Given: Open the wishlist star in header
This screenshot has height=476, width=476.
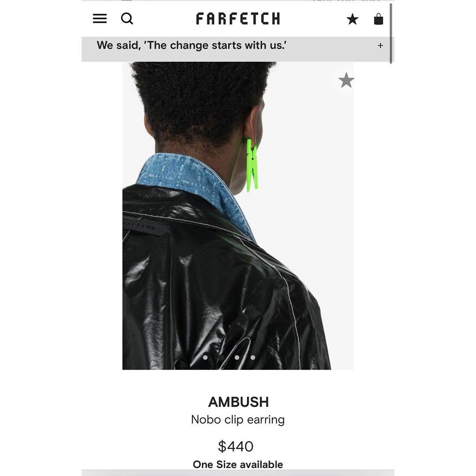Looking at the screenshot, I should click(x=352, y=19).
